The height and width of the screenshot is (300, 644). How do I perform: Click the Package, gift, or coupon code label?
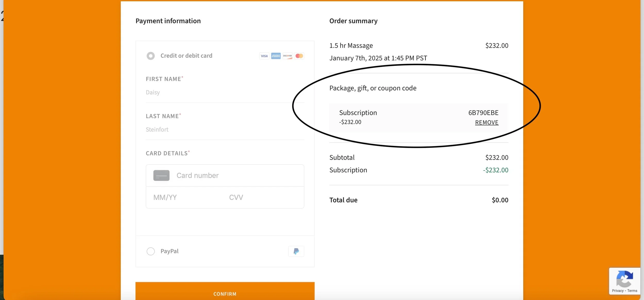coord(373,88)
